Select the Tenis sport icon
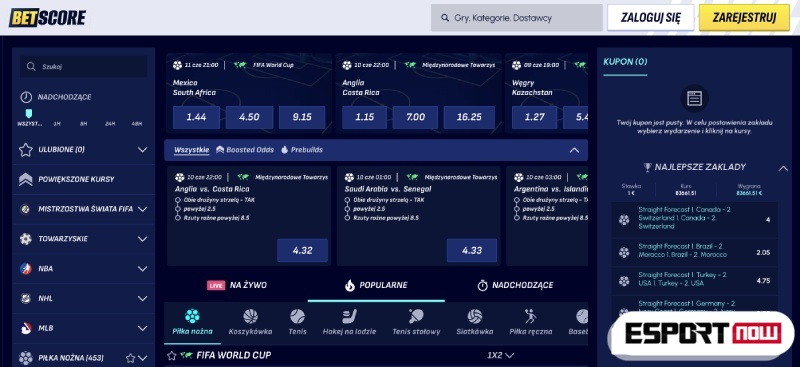 tap(297, 316)
